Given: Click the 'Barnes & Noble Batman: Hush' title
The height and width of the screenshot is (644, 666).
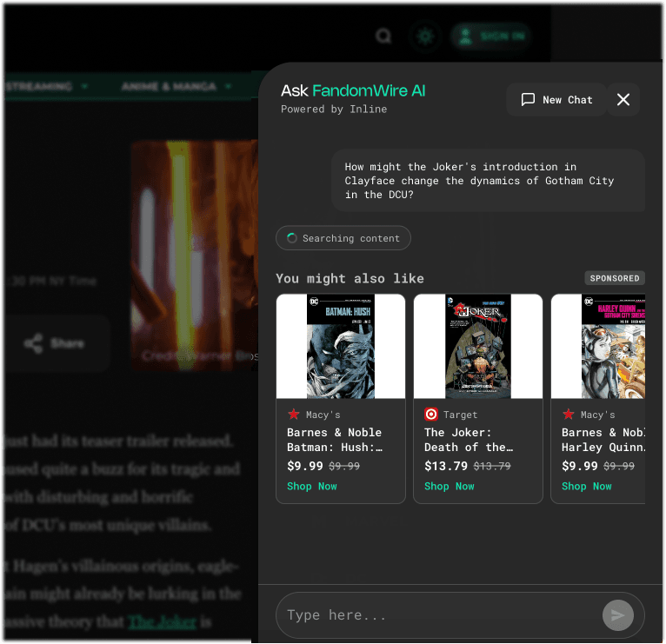Looking at the screenshot, I should (x=335, y=440).
